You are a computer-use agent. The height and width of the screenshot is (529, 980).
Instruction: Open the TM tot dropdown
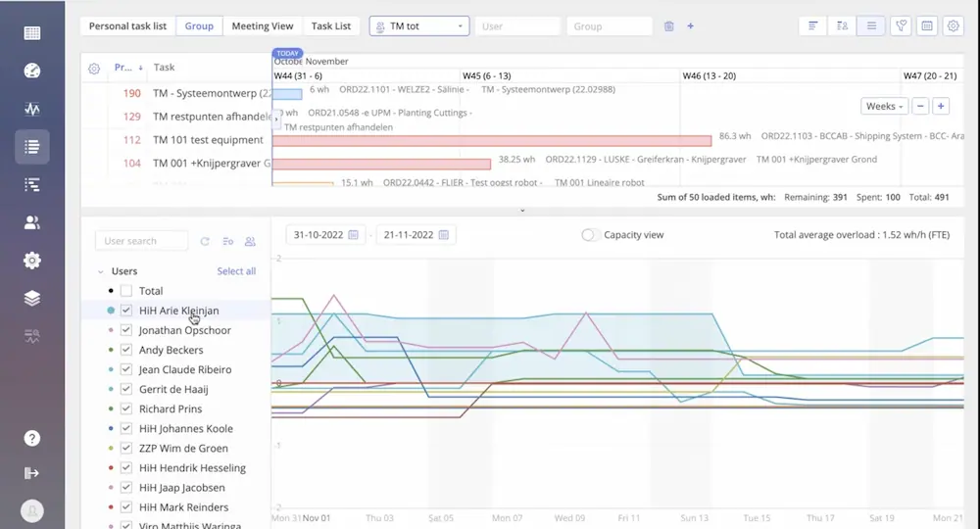click(x=419, y=26)
